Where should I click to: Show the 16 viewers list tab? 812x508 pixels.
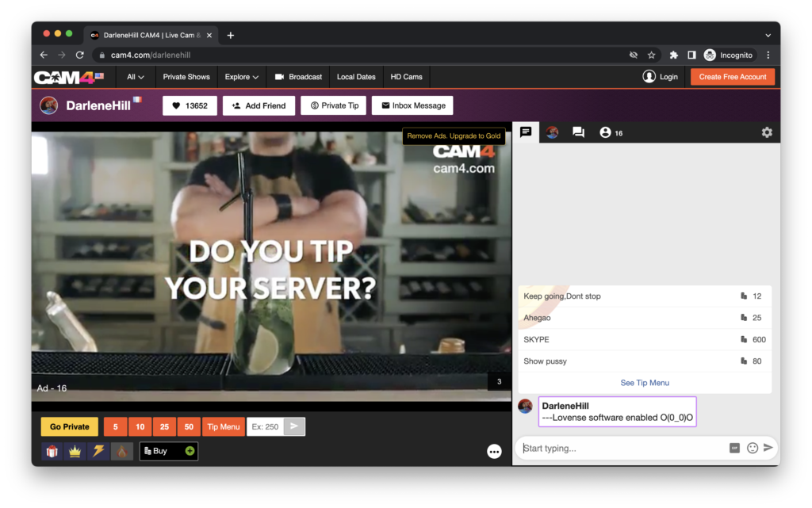611,132
